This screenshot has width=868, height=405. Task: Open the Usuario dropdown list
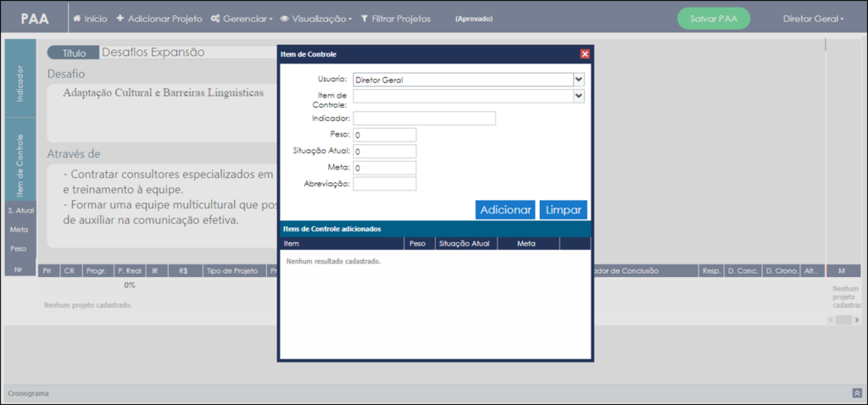click(x=579, y=80)
